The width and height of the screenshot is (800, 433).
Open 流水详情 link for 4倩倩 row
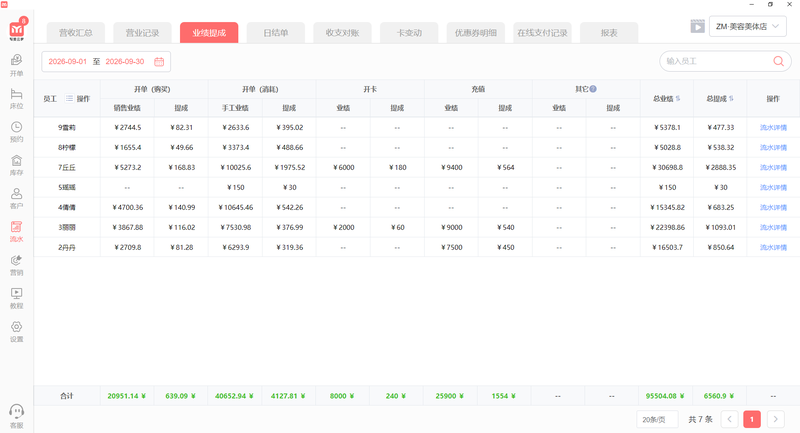point(773,208)
